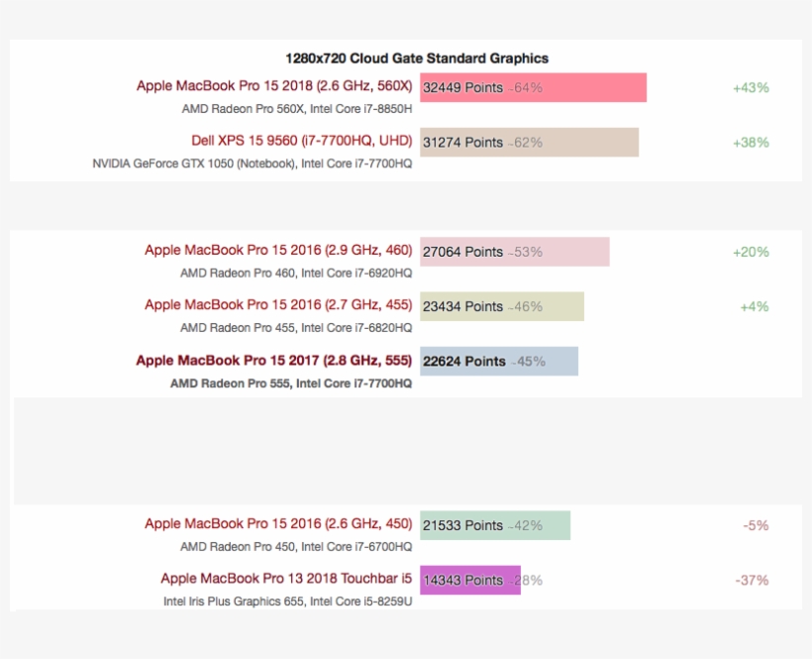Open the Dell XPS 15 9560 link
The image size is (812, 659).
coord(302,141)
